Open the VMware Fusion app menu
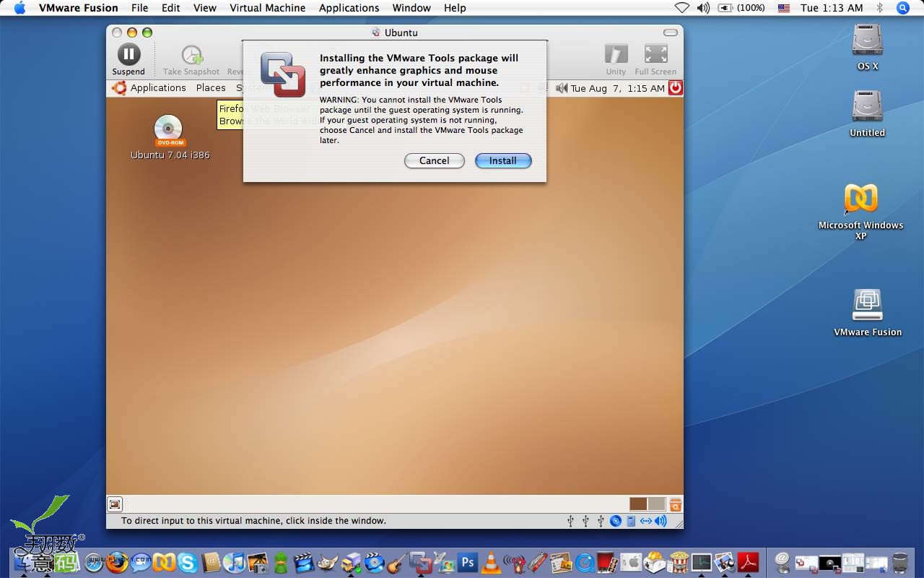This screenshot has height=578, width=924. point(79,8)
